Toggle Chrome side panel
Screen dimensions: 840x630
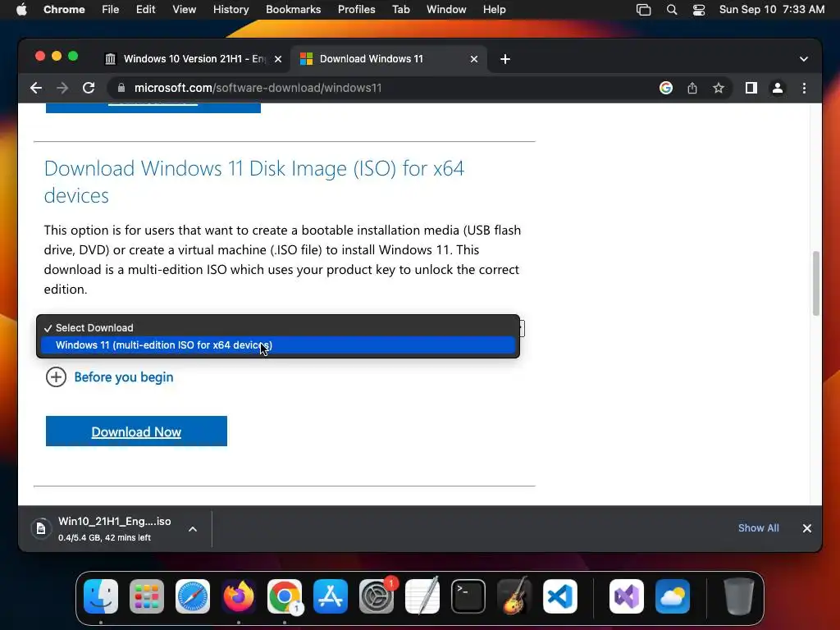tap(751, 88)
